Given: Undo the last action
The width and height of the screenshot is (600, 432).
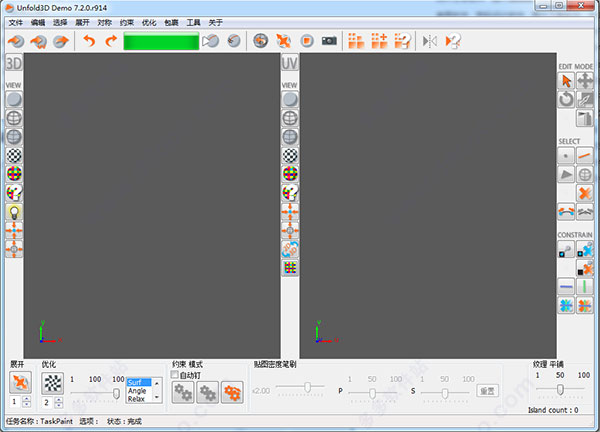Looking at the screenshot, I should 89,41.
